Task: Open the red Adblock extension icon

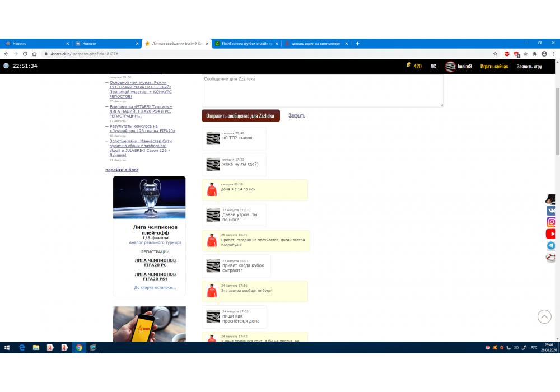Action: [506, 54]
